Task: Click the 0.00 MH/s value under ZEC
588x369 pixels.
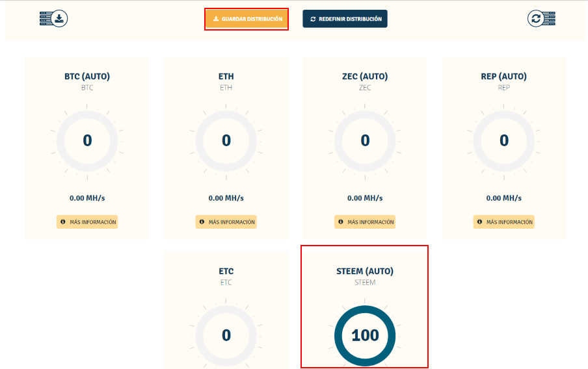Action: click(365, 198)
